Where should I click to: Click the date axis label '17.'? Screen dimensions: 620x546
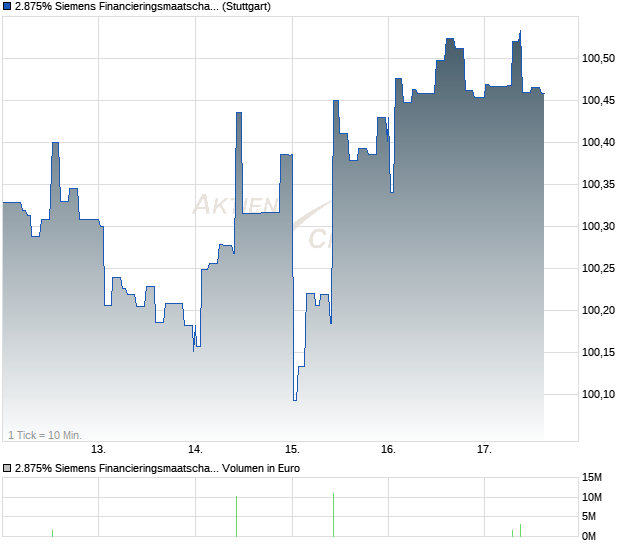[x=484, y=450]
